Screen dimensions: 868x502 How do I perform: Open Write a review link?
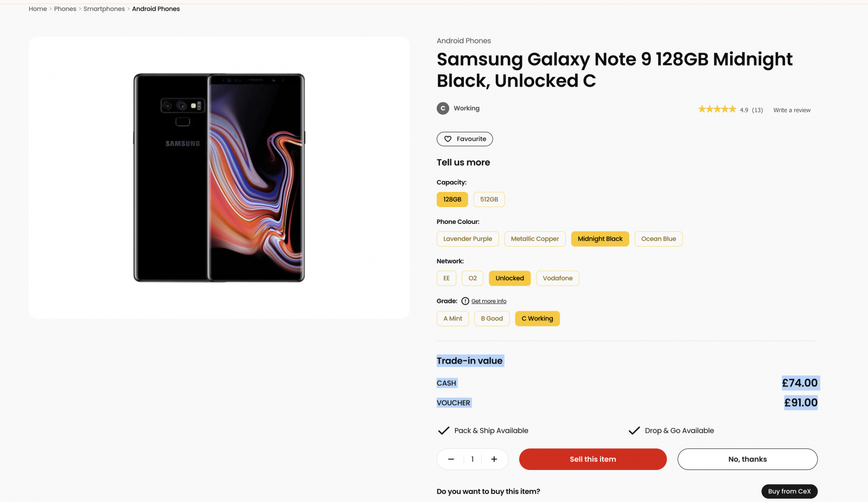coord(792,110)
